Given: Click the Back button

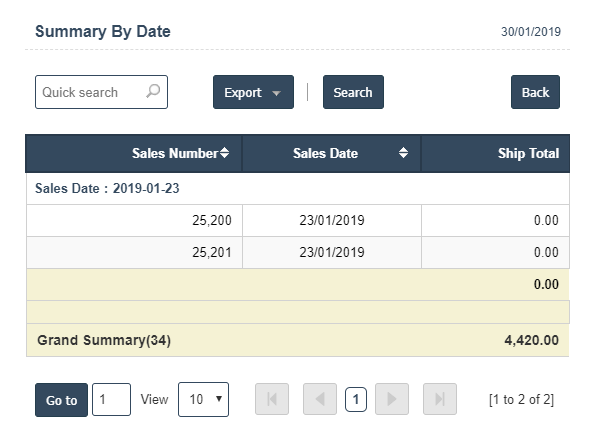Looking at the screenshot, I should point(535,92).
